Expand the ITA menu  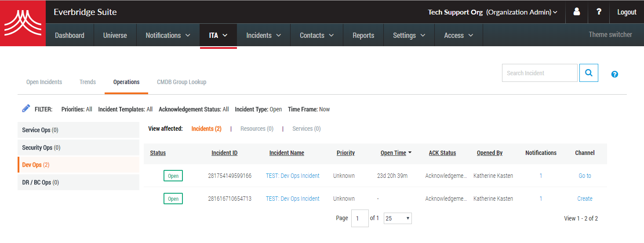coord(218,35)
